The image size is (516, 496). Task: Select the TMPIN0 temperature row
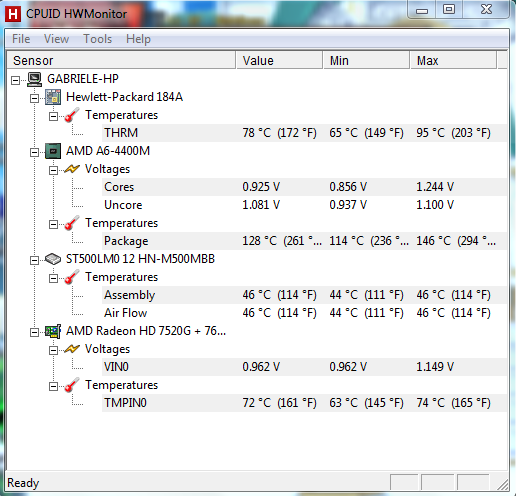[x=304, y=403]
